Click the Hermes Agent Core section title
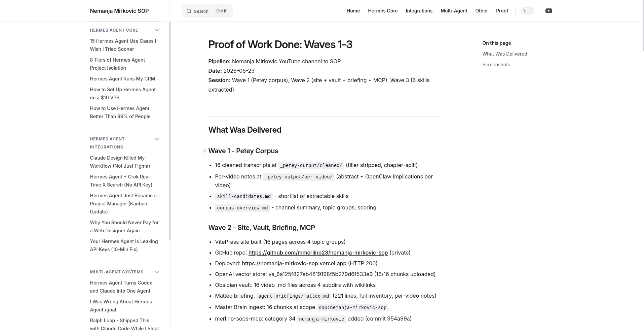This screenshot has height=333, width=644. (x=114, y=30)
